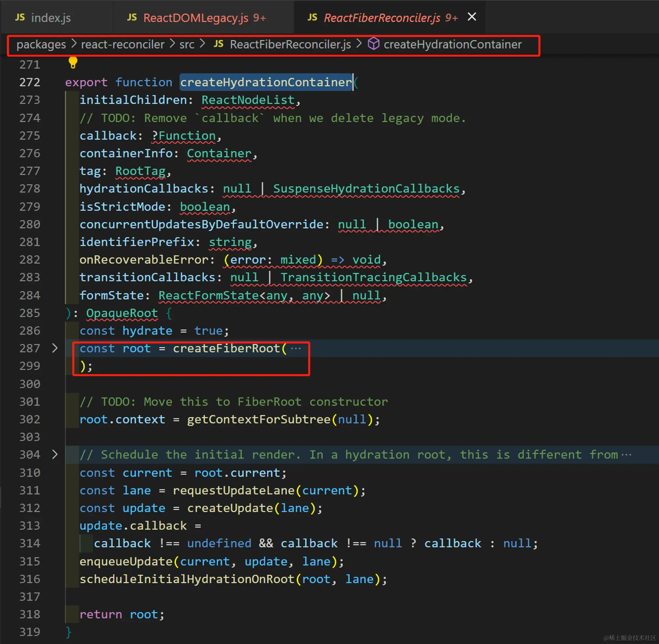Click the JS icon on index.js tab
Image resolution: width=659 pixels, height=644 pixels.
(x=20, y=17)
